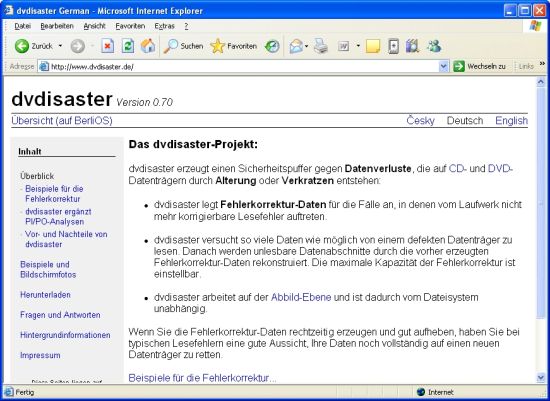Click the vertical scrollbar thumb

pyautogui.click(x=541, y=203)
